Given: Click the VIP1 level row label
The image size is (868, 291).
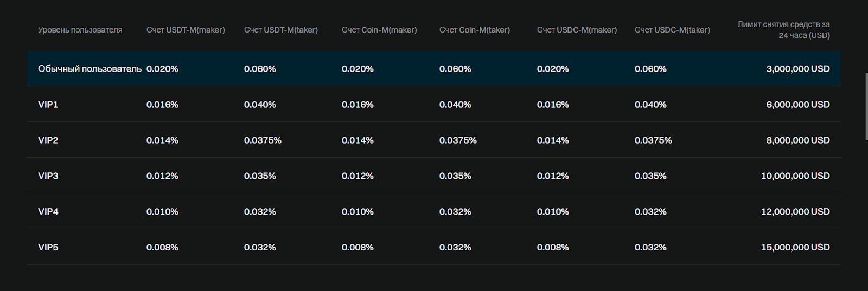Looking at the screenshot, I should pos(48,105).
